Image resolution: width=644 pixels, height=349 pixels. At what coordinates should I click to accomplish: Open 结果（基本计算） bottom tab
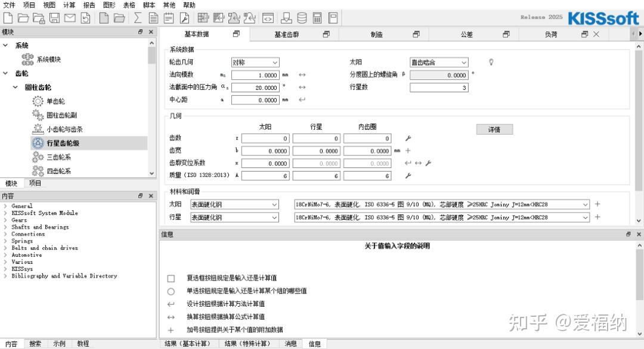(190, 344)
